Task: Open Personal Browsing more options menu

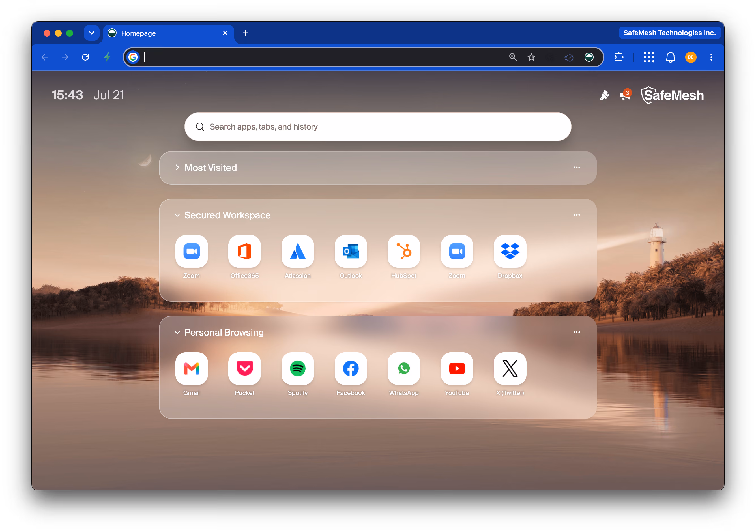Action: pos(577,332)
